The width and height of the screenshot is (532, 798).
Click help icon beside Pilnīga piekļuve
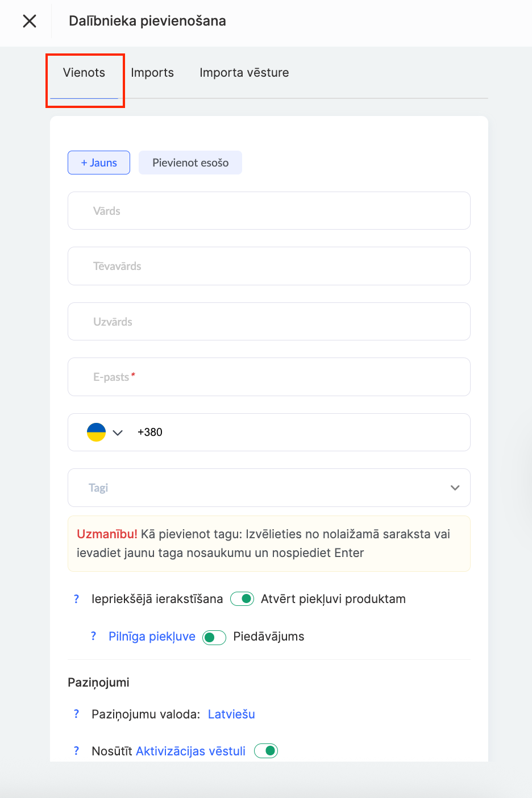(94, 637)
